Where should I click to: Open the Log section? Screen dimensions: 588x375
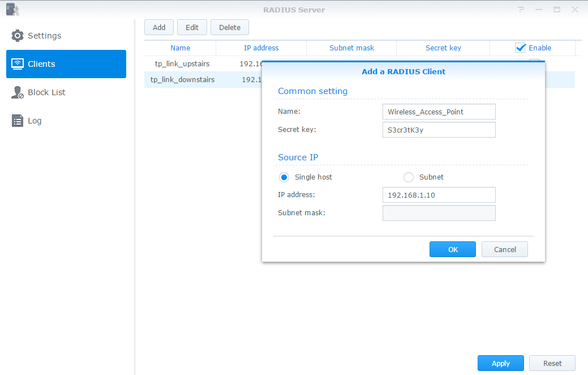tap(35, 121)
